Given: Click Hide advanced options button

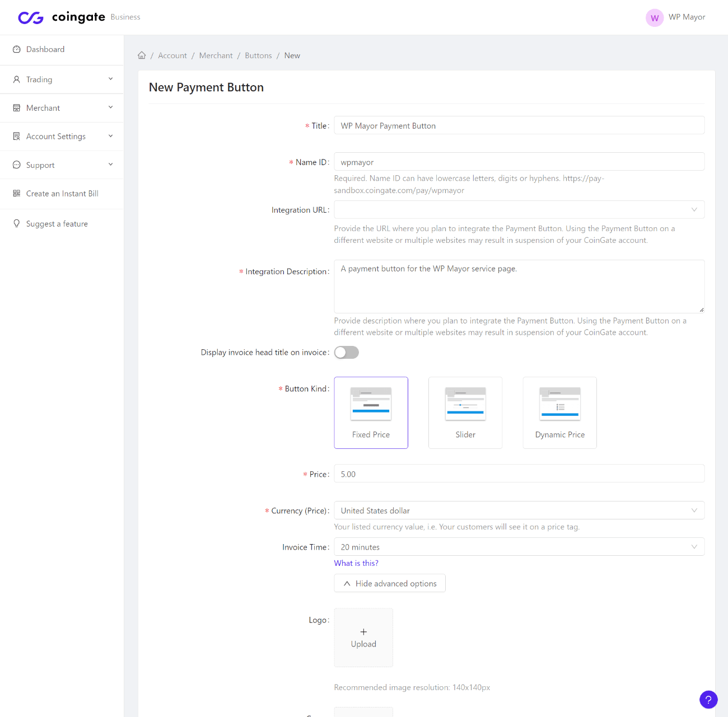Looking at the screenshot, I should coord(390,583).
